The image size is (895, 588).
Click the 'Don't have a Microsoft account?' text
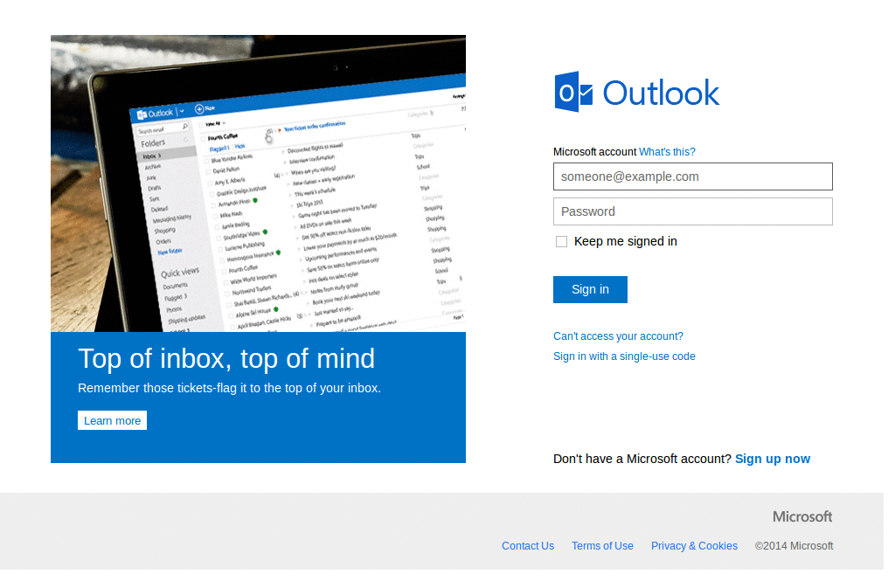click(642, 459)
